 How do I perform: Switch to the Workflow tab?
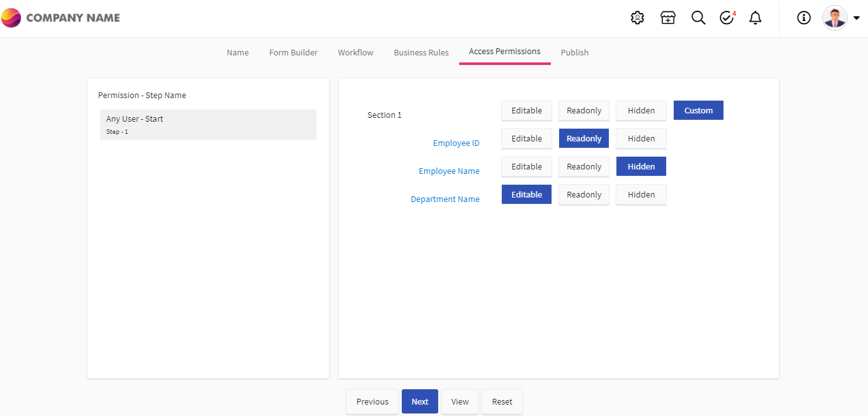tap(355, 52)
